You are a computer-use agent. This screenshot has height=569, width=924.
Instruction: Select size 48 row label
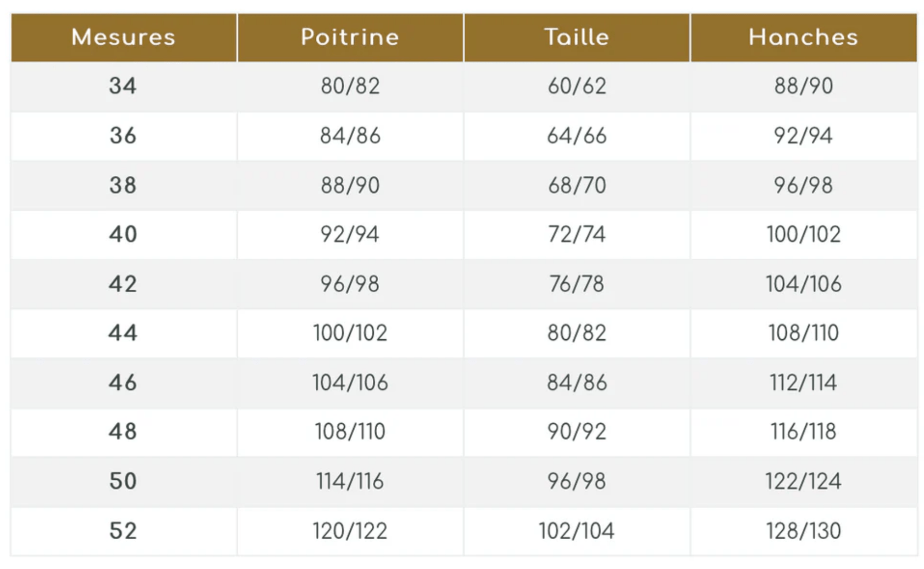tap(123, 431)
